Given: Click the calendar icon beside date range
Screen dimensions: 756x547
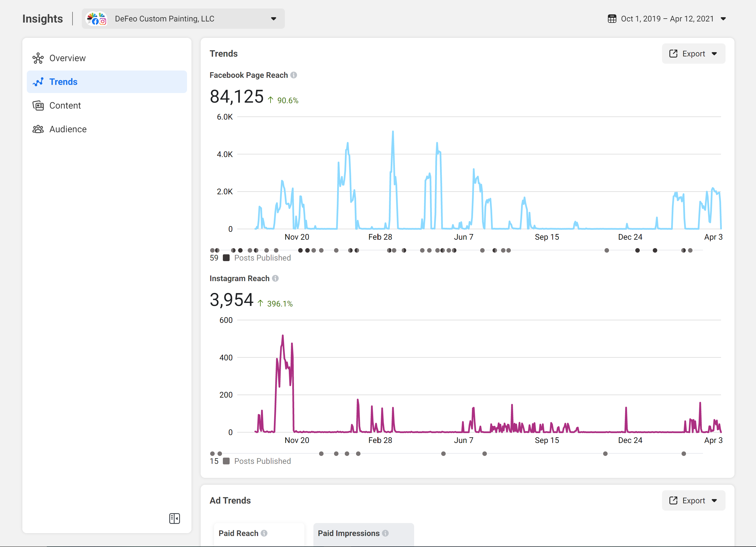Looking at the screenshot, I should tap(612, 19).
